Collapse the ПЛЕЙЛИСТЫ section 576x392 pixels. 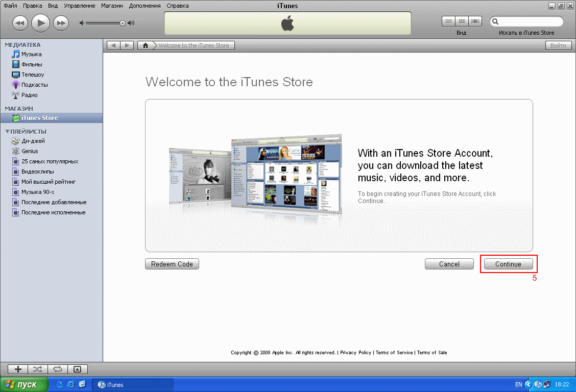7,131
